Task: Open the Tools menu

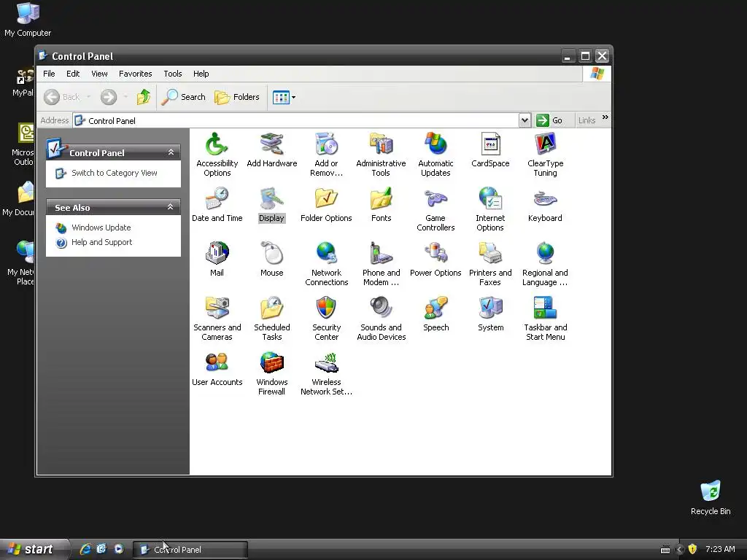Action: point(173,74)
